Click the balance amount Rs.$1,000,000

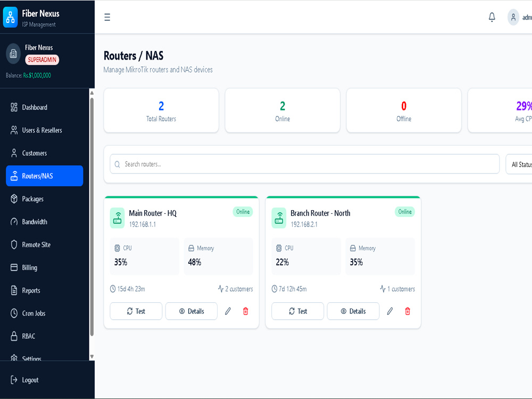pos(37,76)
